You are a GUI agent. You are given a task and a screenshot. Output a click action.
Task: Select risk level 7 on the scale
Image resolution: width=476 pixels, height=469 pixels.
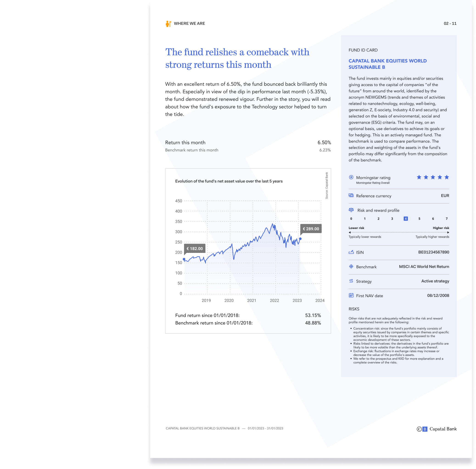point(446,219)
